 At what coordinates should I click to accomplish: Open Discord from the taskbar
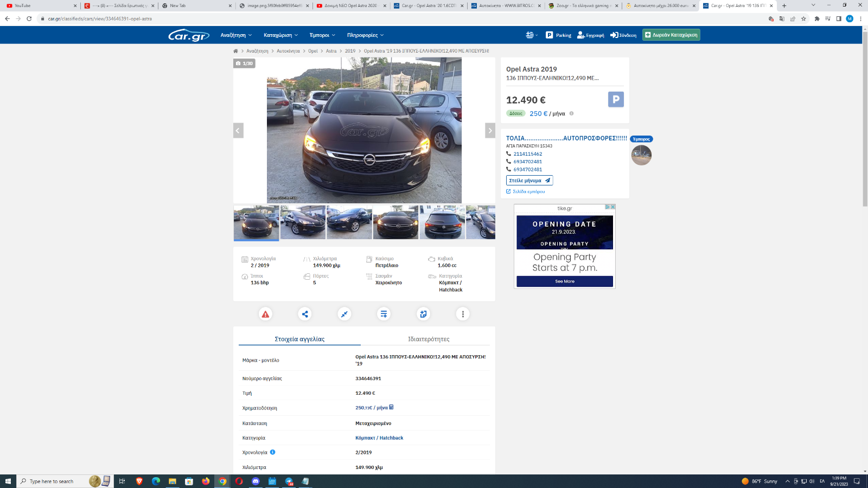pyautogui.click(x=256, y=481)
